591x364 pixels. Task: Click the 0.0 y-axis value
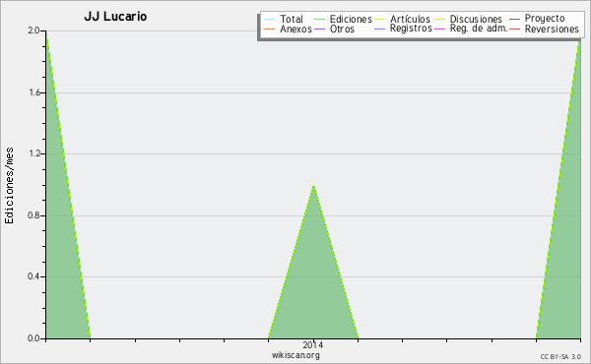click(33, 338)
